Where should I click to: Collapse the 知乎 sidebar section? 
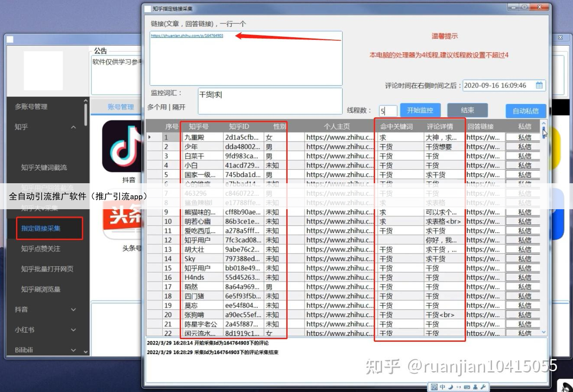[73, 127]
